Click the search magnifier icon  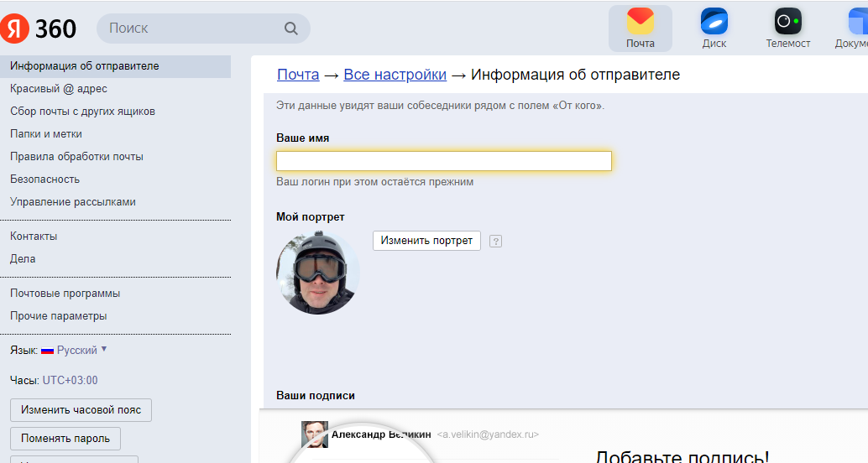coord(291,29)
